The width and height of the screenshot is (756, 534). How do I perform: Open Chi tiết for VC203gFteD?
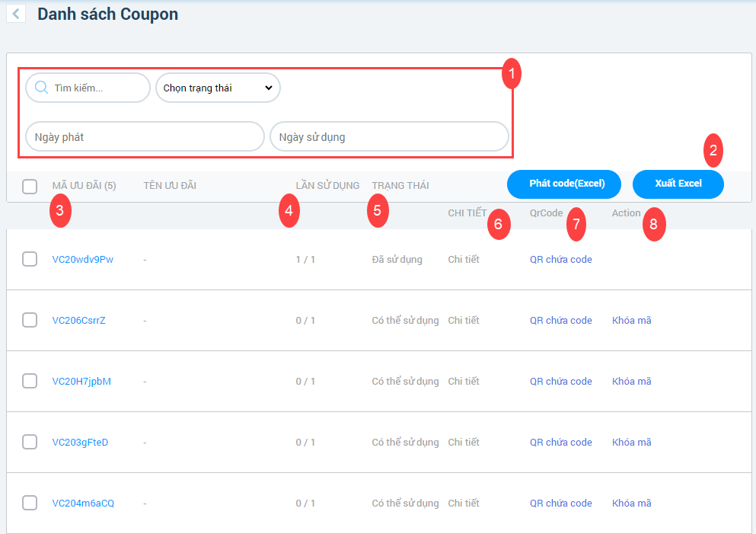pyautogui.click(x=464, y=443)
